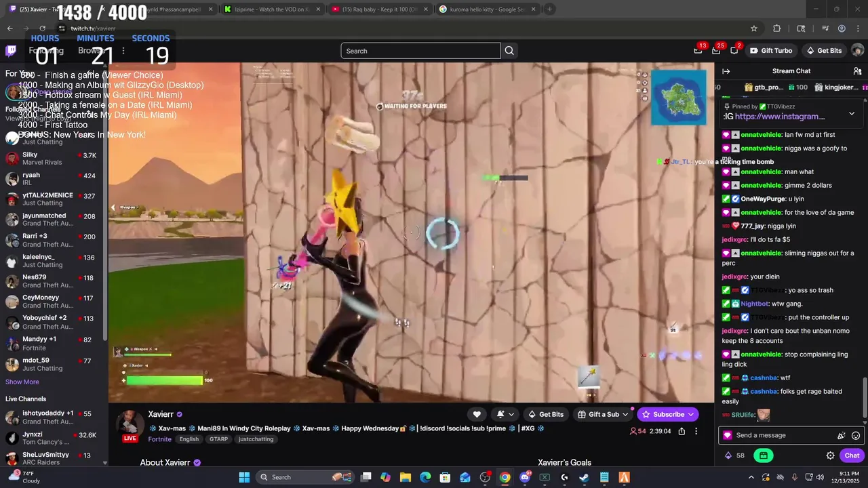Open the notifications inbox icon

(716, 51)
